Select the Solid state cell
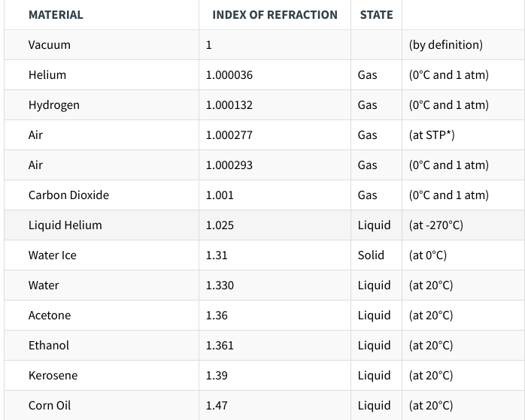The width and height of the screenshot is (525, 420). coord(371,255)
